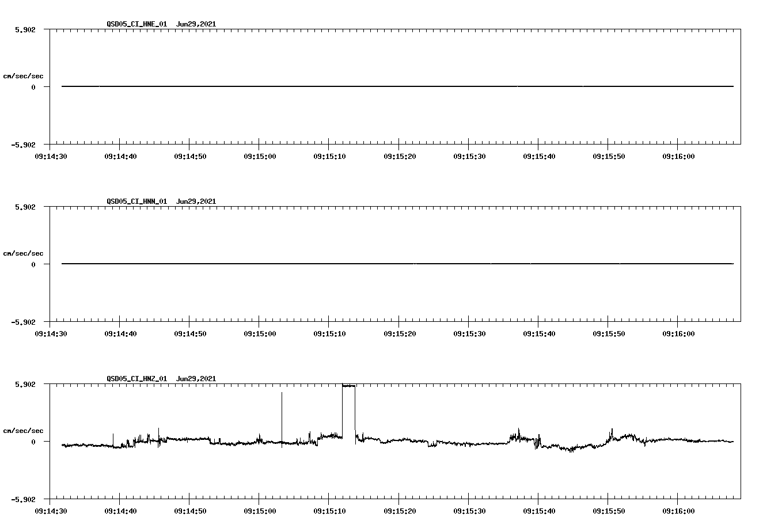This screenshot has width=782, height=532.
Task: Select the 09:14:40 time label under HNN plot
Action: coord(120,334)
